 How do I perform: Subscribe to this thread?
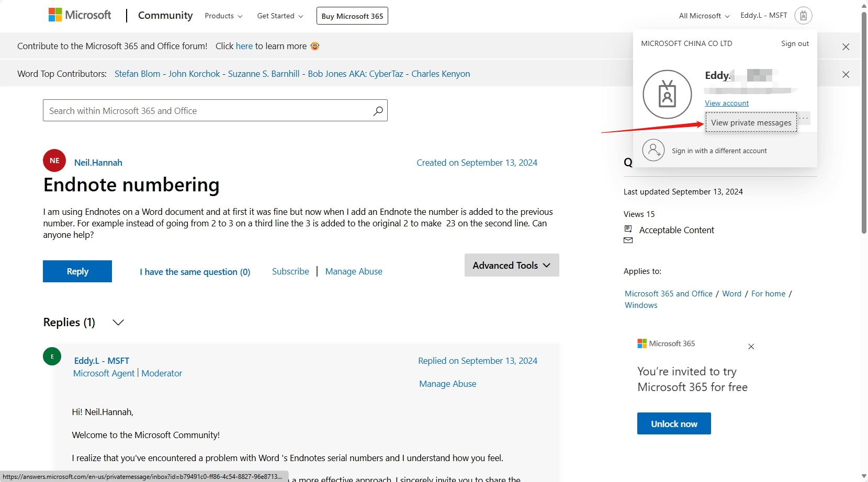(290, 271)
